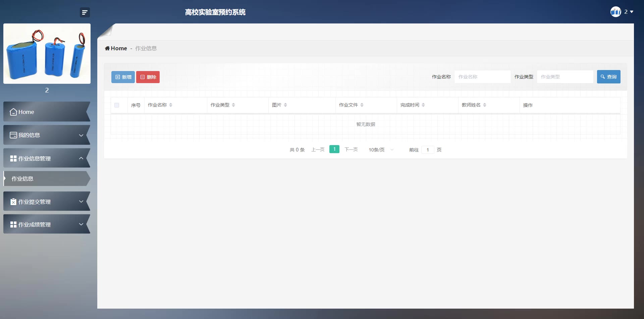Click the sidebar collapse menu icon
Viewport: 644px width, 319px height.
pyautogui.click(x=85, y=12)
